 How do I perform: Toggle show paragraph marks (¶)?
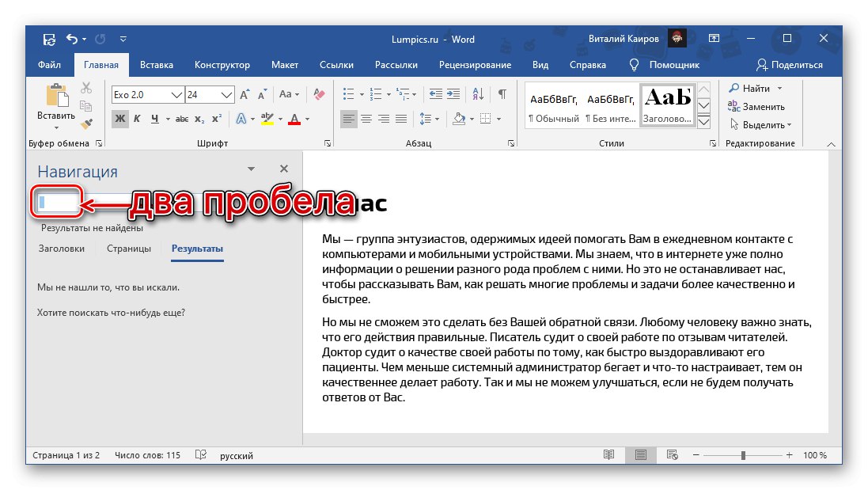pyautogui.click(x=502, y=94)
